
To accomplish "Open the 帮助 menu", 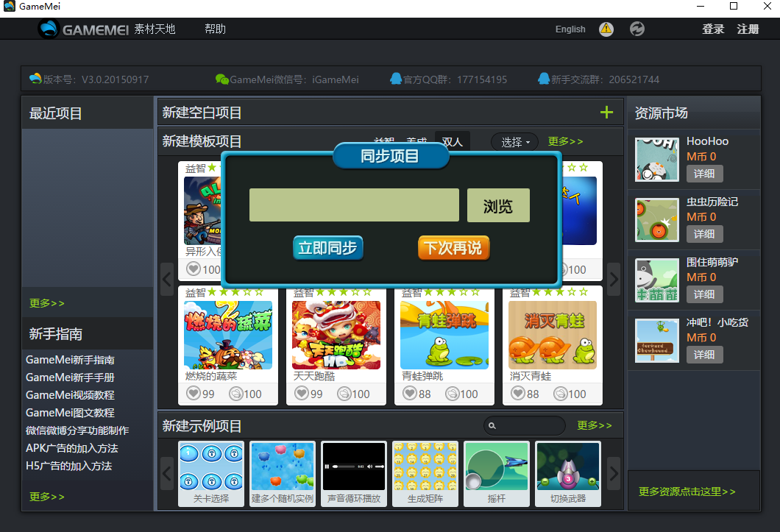I will 215,29.
